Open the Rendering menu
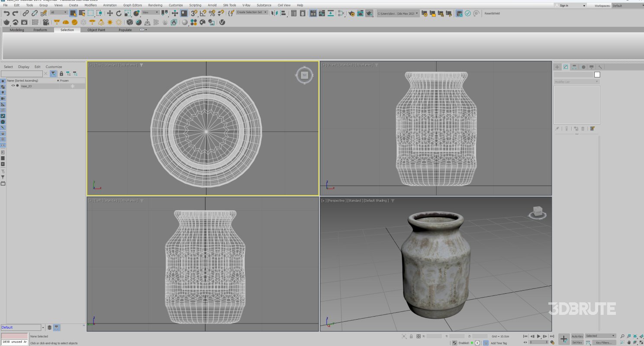The height and width of the screenshot is (346, 644). coord(155,5)
